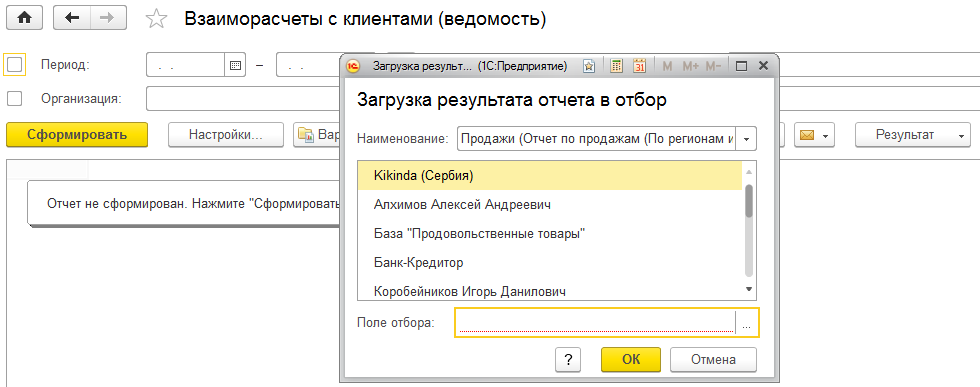Enable the Организация checkbox
This screenshot has width=980, height=387.
point(14,98)
